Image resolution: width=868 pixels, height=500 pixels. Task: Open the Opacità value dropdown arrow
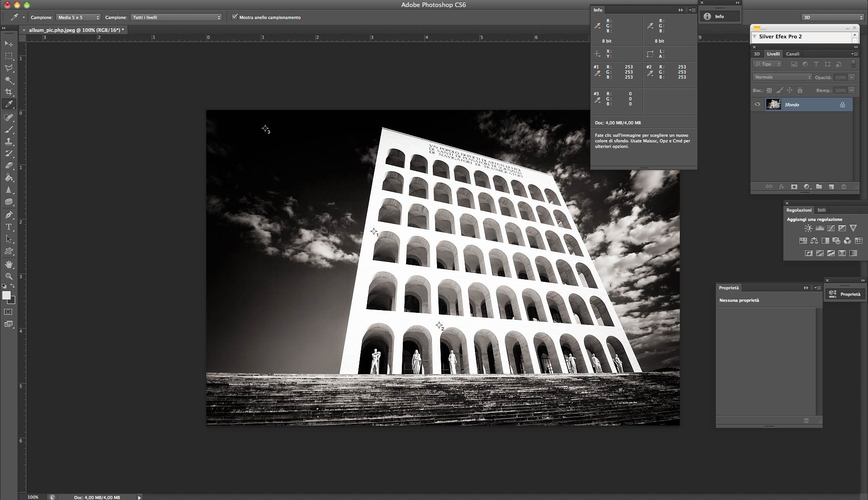[x=852, y=77]
